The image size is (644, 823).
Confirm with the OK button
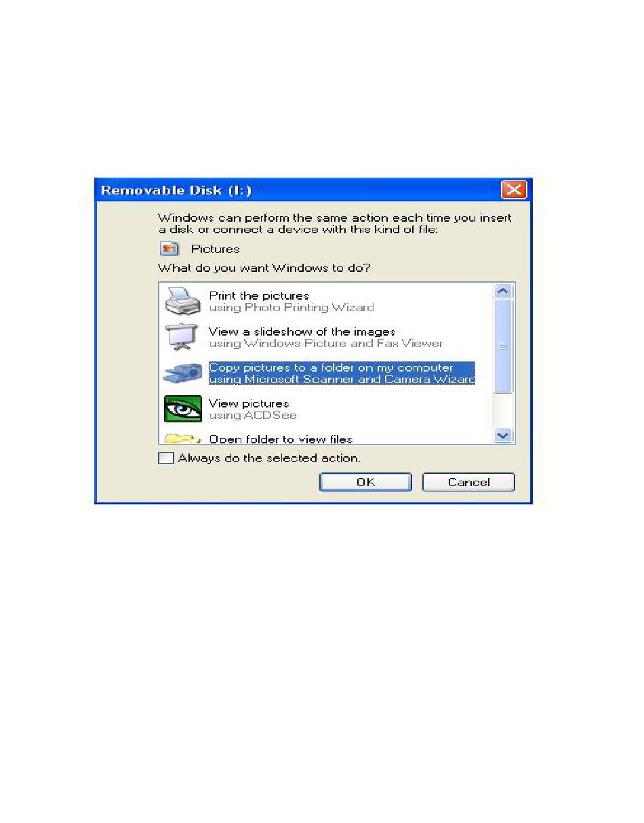365,483
